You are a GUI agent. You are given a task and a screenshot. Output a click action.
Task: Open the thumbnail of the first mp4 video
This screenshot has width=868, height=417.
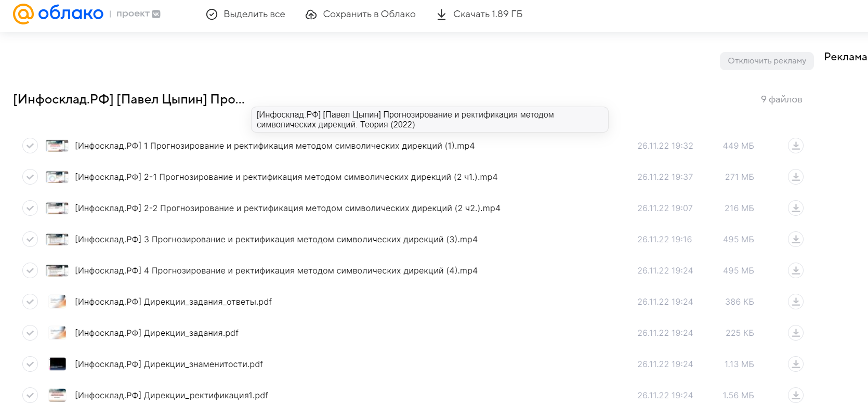click(x=57, y=146)
